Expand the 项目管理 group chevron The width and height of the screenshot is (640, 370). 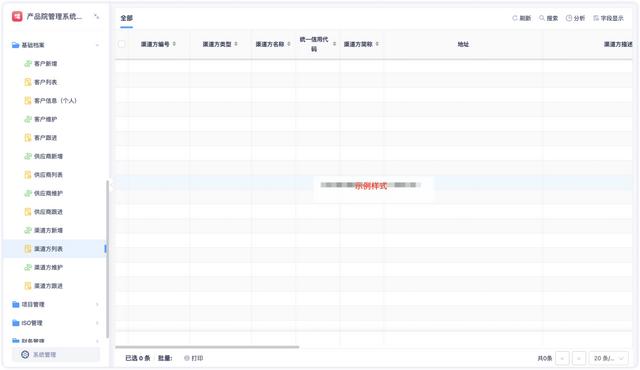[98, 304]
